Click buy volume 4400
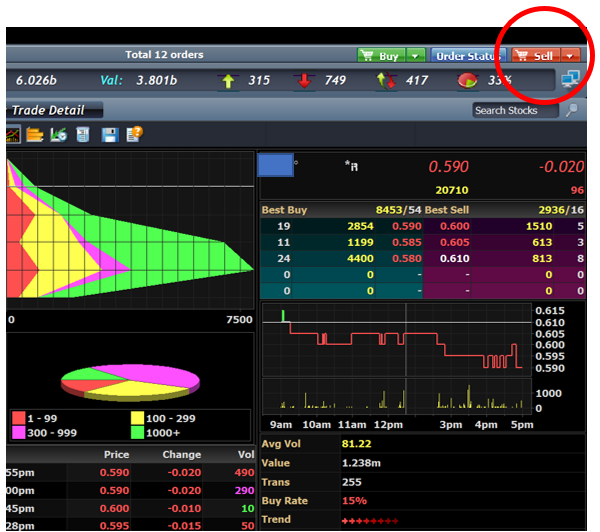 [360, 258]
